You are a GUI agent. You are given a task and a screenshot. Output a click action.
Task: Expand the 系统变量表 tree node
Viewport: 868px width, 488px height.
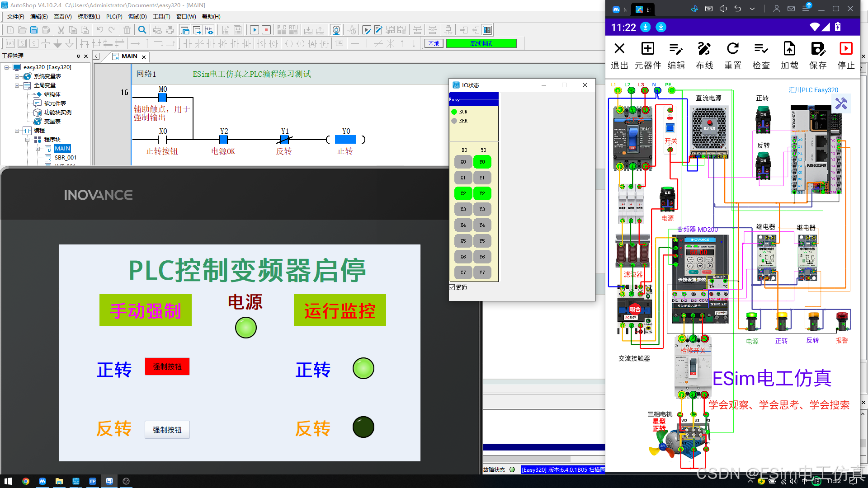tap(17, 76)
